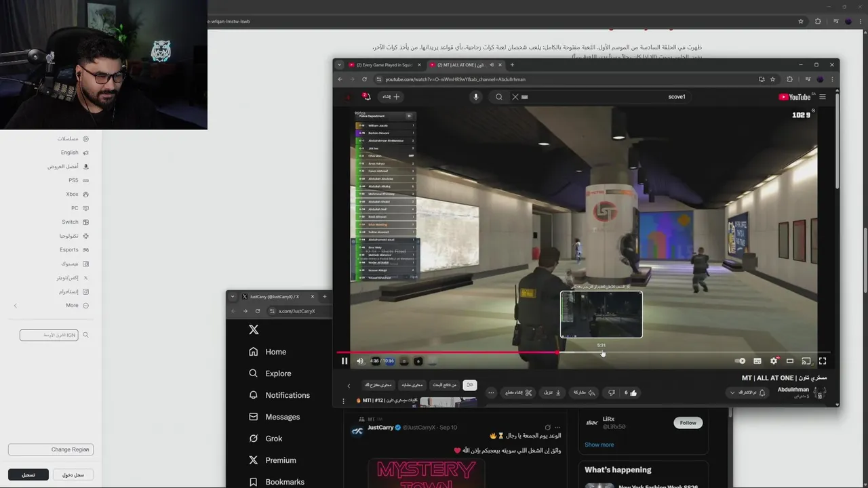Go back in the YouTube browser window
868x488 pixels.
340,79
